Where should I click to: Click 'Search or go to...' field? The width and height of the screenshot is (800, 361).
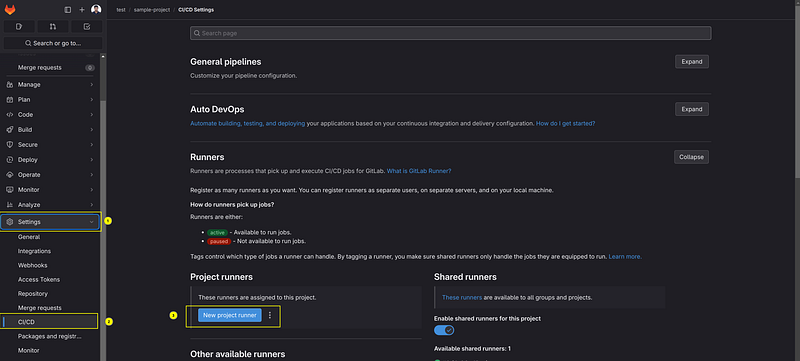click(53, 43)
